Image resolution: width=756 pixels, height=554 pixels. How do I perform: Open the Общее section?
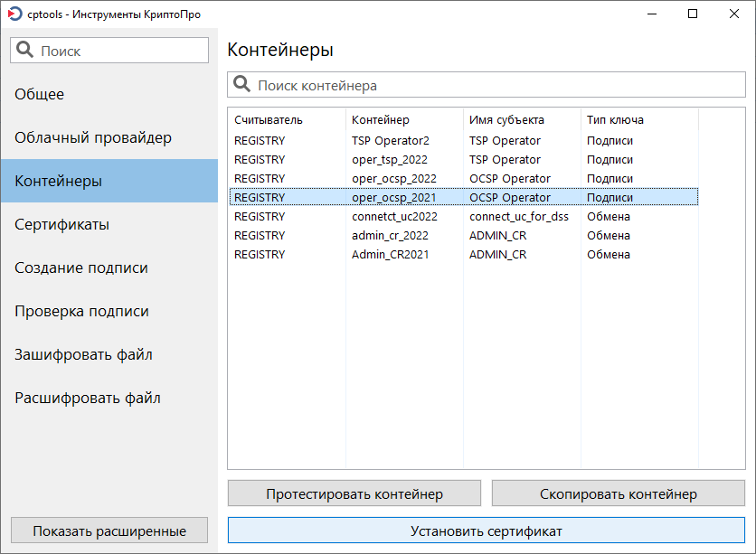pyautogui.click(x=109, y=94)
